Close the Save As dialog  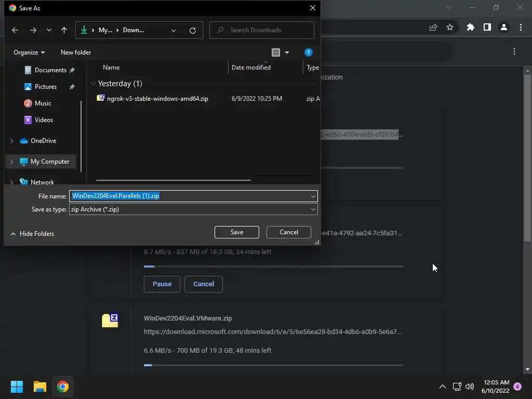[312, 8]
